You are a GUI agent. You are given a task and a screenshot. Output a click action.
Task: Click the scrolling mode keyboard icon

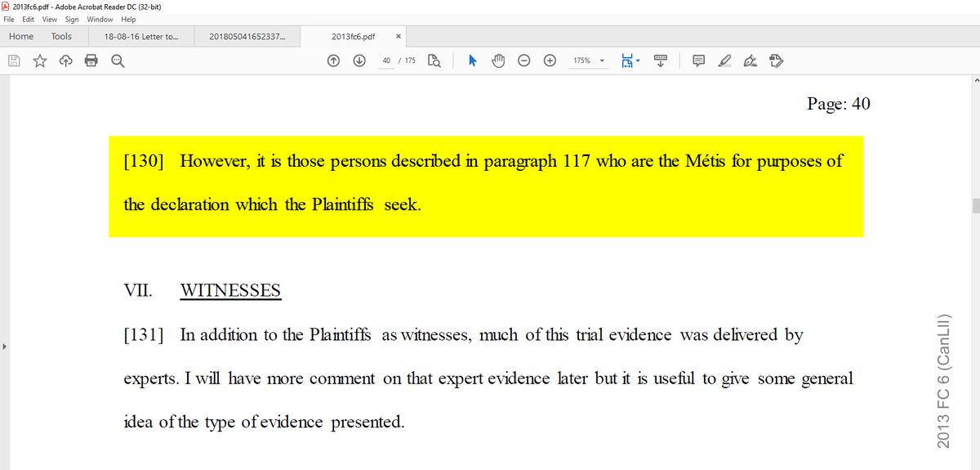tap(661, 60)
